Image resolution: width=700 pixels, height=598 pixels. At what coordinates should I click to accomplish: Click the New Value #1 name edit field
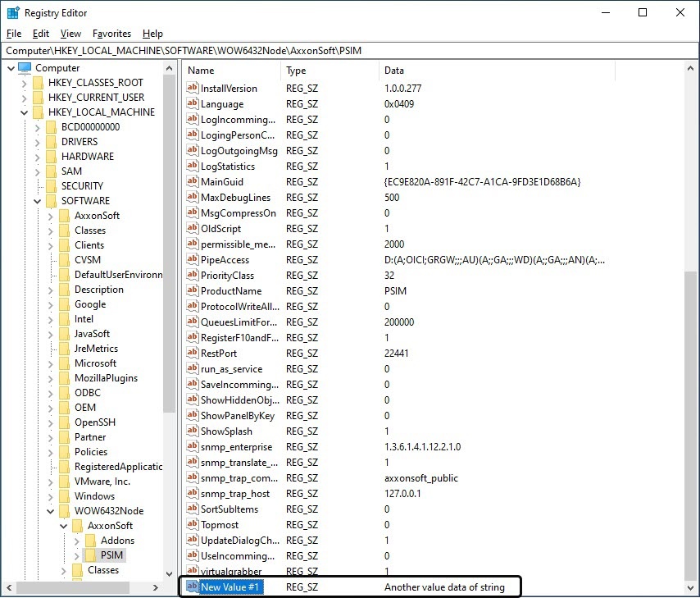pos(231,587)
